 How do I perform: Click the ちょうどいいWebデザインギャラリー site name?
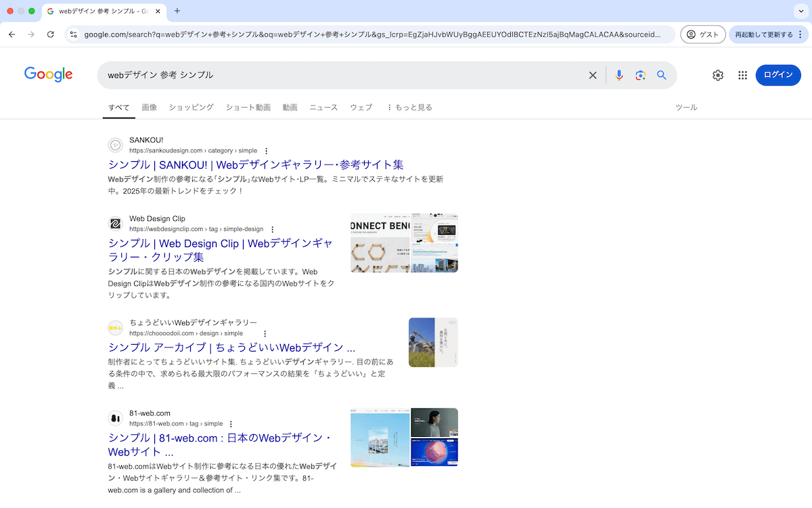pyautogui.click(x=194, y=322)
